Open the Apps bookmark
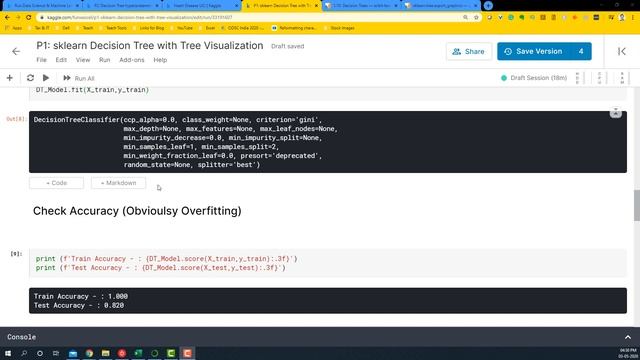The image size is (640, 360). tap(14, 28)
